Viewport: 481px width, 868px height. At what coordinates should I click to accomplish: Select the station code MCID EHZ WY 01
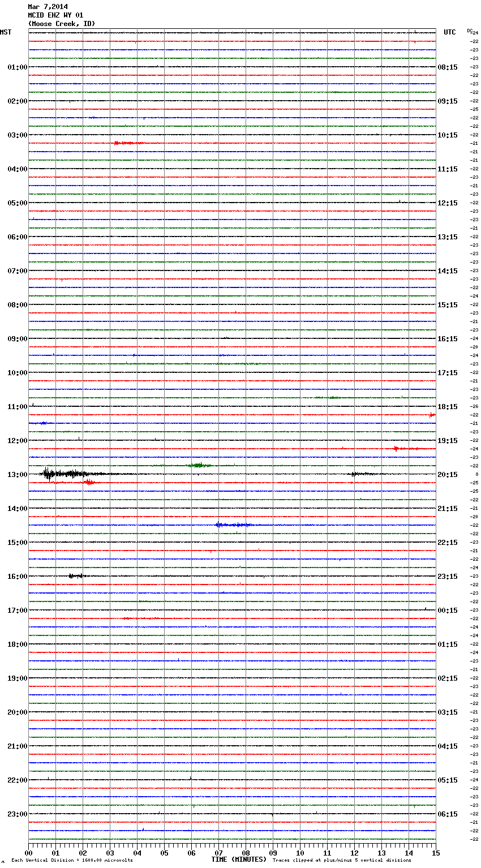click(x=55, y=15)
